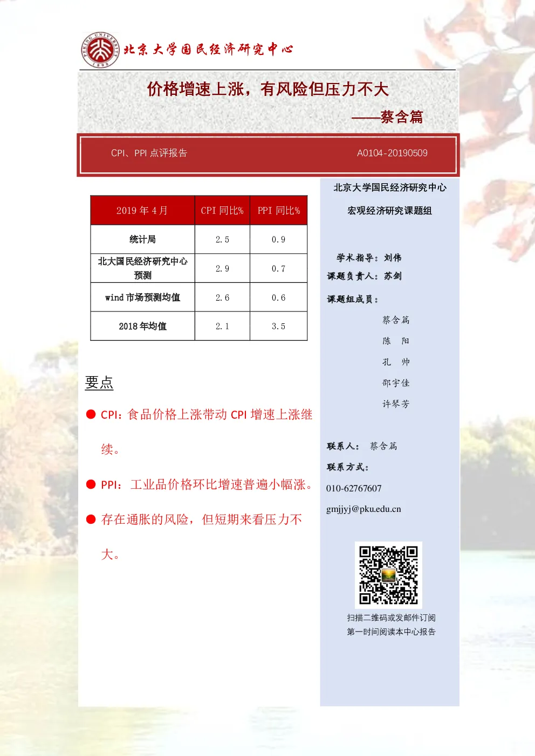Click the 北京大学国民经济研究中心 header calligraphy
Image resolution: width=535 pixels, height=756 pixels.
click(x=208, y=50)
